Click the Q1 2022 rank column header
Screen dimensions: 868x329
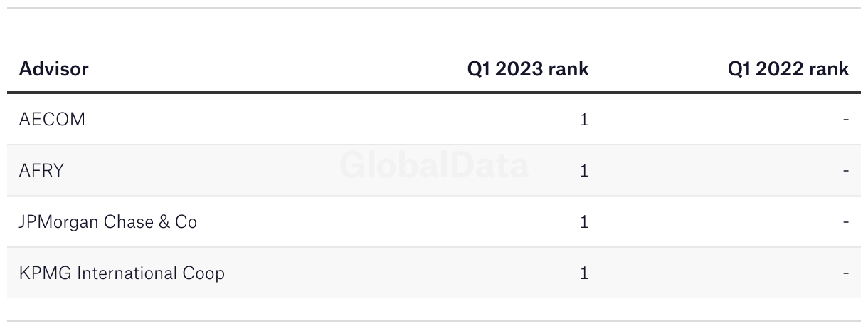[x=788, y=69]
